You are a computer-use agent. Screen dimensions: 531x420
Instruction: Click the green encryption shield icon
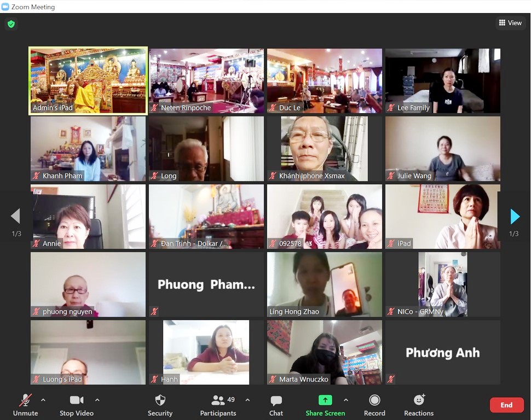tap(11, 24)
